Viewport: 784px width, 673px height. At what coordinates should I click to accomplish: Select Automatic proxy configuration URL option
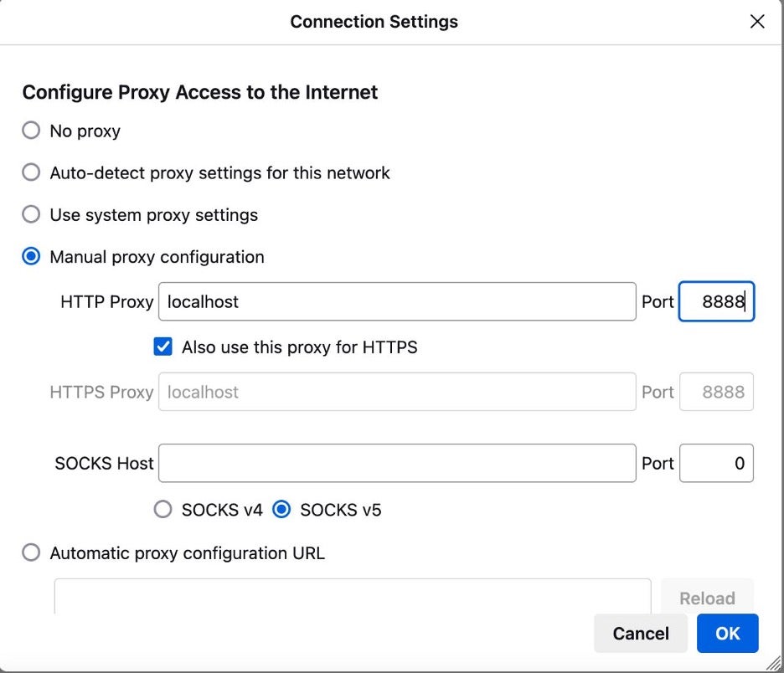(31, 552)
